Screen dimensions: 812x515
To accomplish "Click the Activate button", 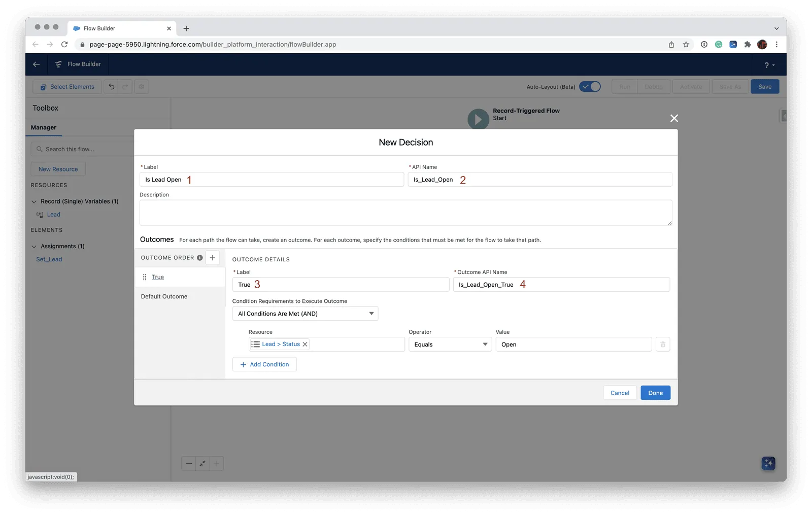I will [x=691, y=87].
